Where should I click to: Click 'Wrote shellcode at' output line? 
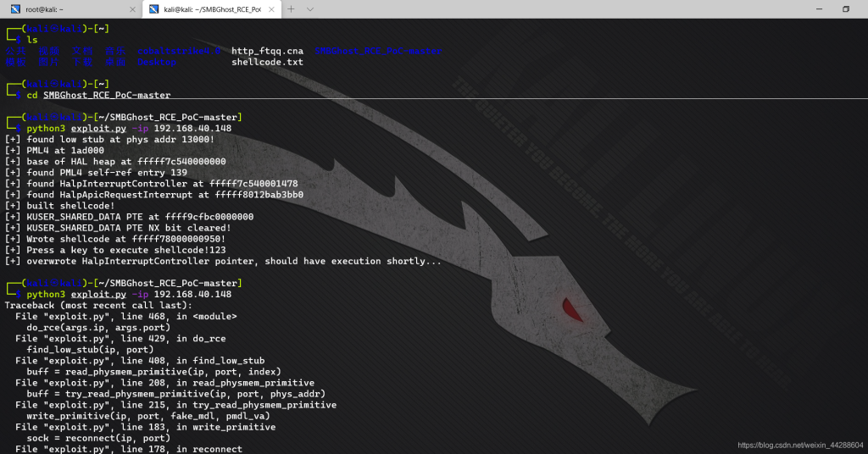(115, 239)
